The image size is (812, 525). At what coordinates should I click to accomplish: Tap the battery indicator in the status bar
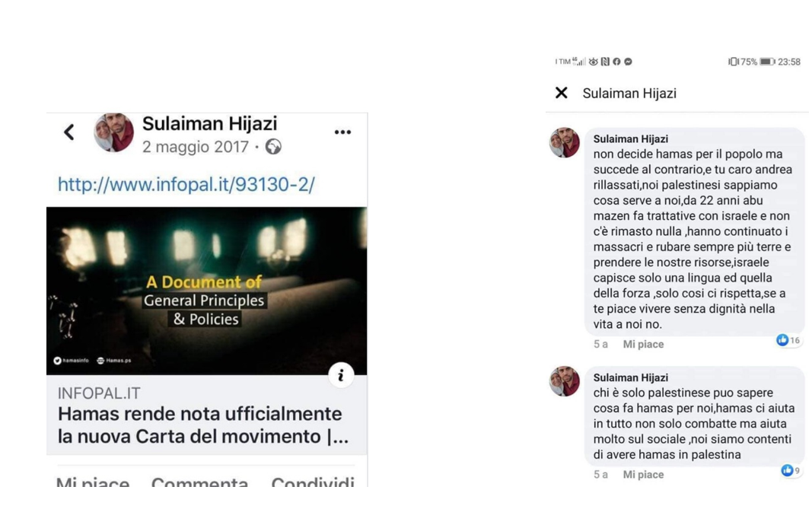pyautogui.click(x=767, y=62)
